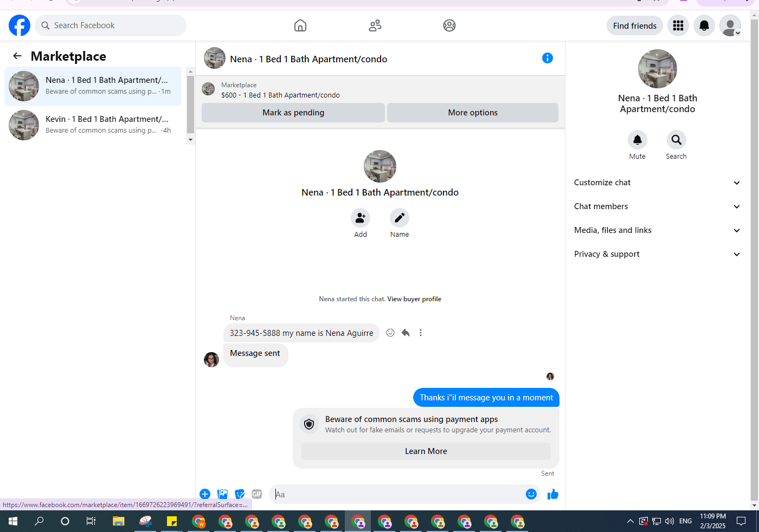Show hidden system tray icons

click(630, 521)
